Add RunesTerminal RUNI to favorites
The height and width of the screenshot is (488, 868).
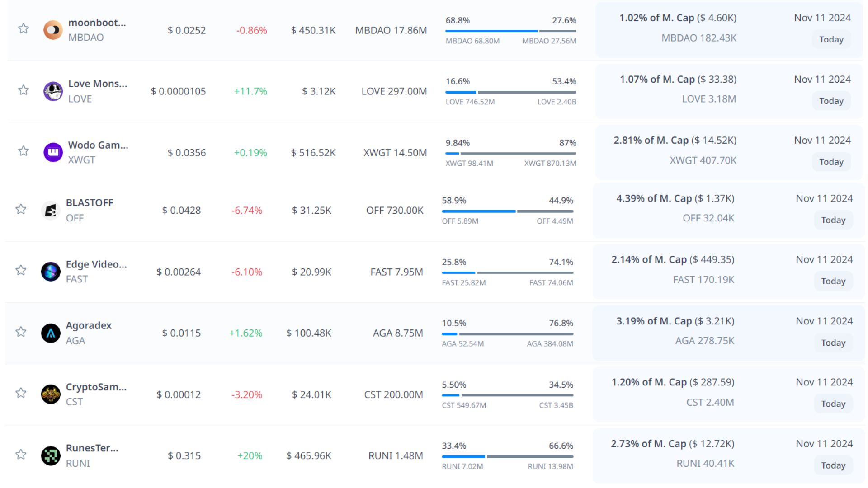coord(21,454)
